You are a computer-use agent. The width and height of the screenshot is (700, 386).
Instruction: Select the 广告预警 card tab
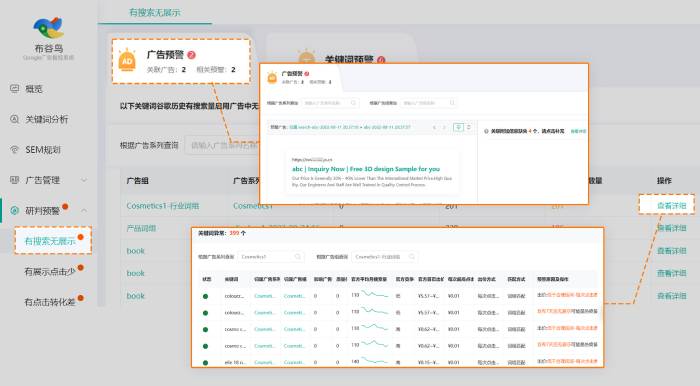[181, 61]
